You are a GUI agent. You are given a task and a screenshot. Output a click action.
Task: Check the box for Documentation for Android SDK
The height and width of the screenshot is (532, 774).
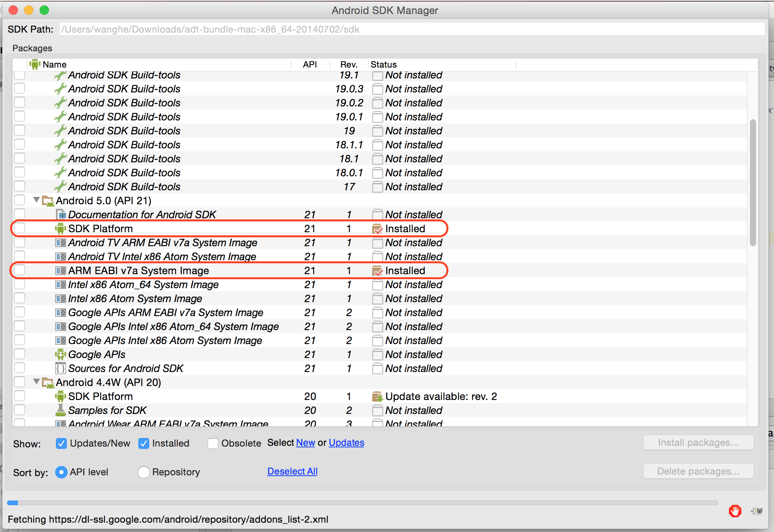click(x=19, y=214)
